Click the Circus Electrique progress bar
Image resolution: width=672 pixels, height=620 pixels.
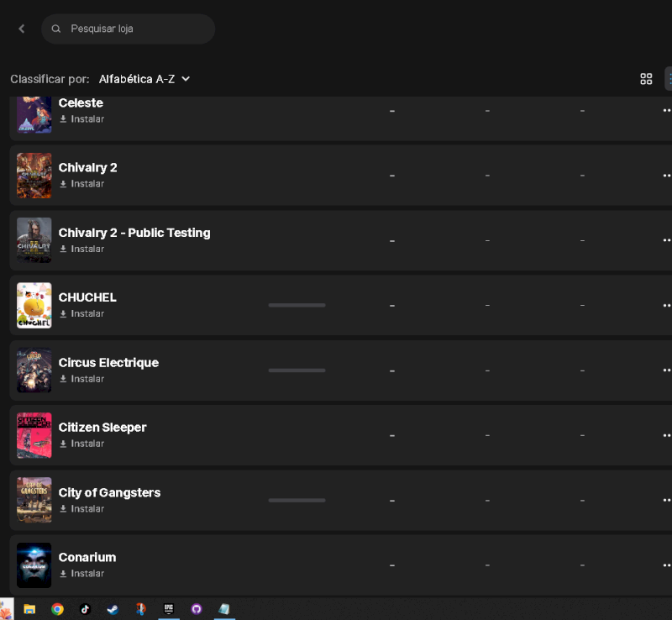click(x=297, y=370)
